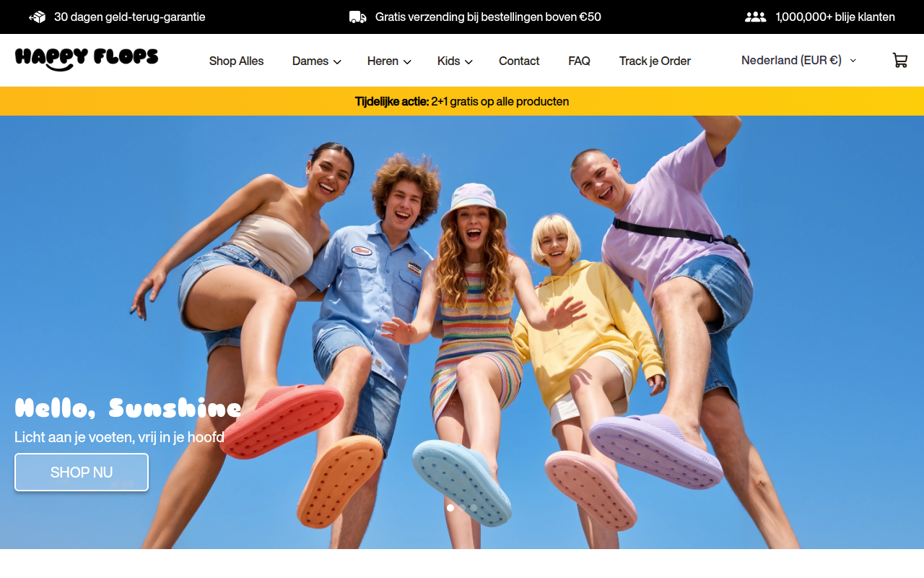Image resolution: width=924 pixels, height=578 pixels.
Task: Expand the Dames menu
Action: [316, 61]
